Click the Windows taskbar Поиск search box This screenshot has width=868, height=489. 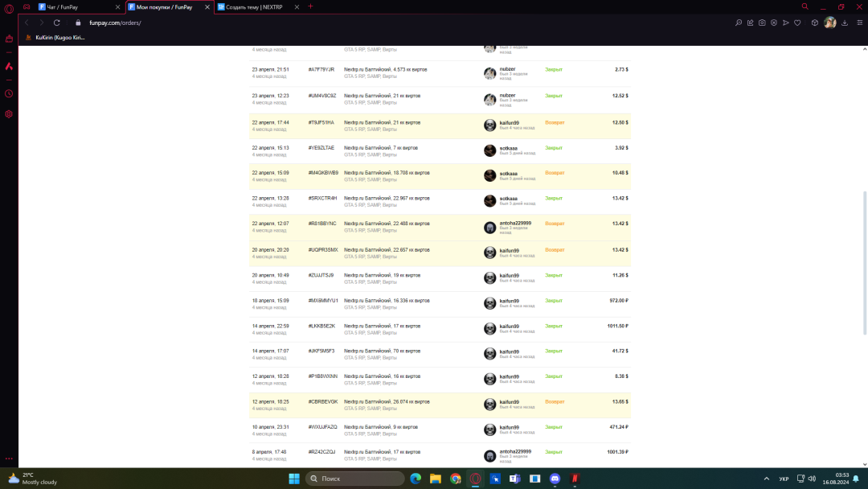(355, 479)
